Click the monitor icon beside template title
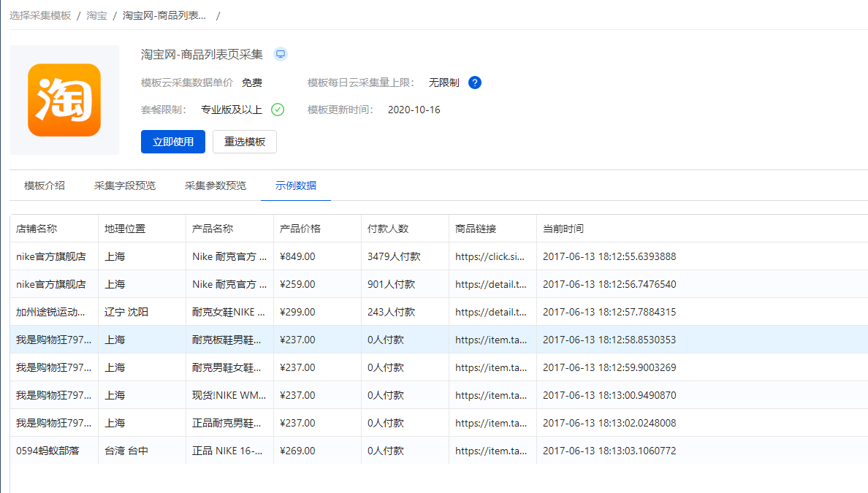The height and width of the screenshot is (493, 868). click(x=281, y=54)
